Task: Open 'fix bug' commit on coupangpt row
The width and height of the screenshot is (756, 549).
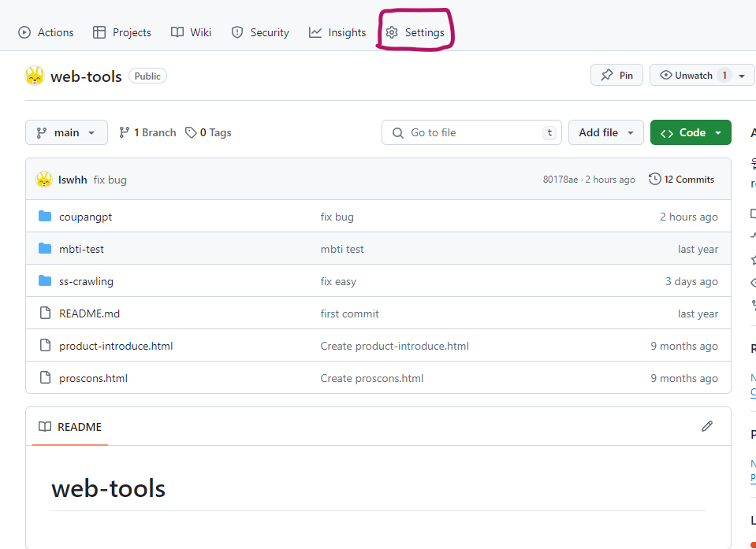Action: 337,217
